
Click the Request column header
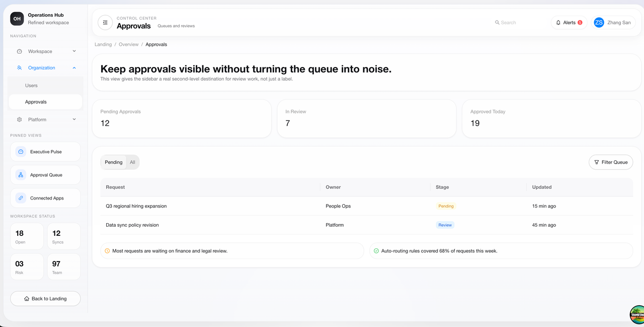[210, 187]
